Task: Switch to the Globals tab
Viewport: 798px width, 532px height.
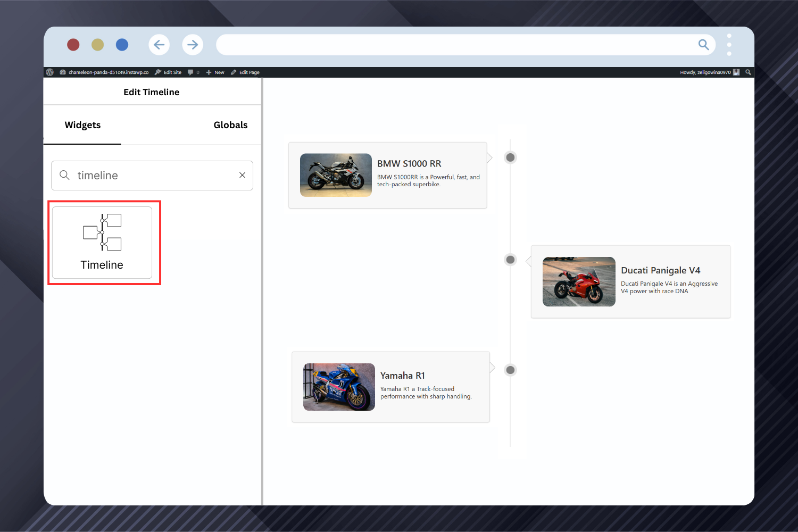Action: coord(230,125)
